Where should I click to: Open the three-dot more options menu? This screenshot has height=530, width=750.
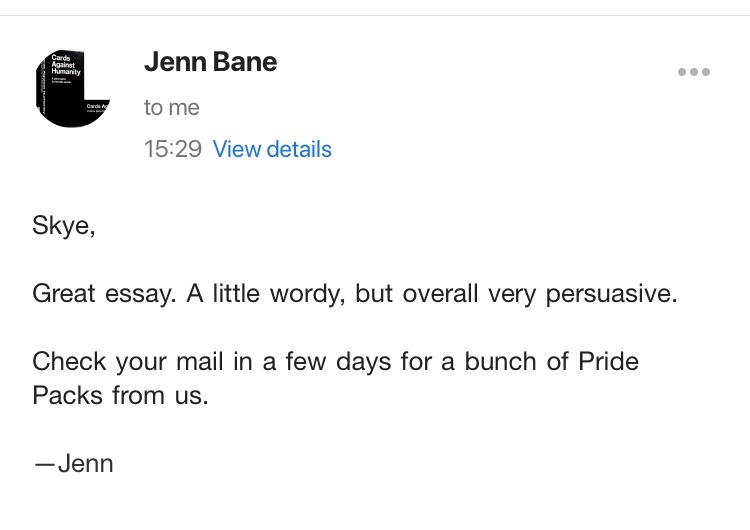(x=693, y=72)
